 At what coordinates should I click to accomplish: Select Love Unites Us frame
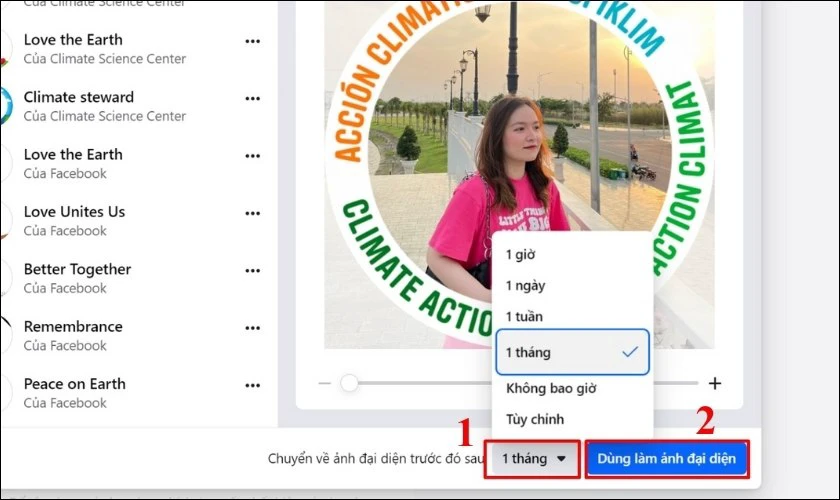click(134, 220)
